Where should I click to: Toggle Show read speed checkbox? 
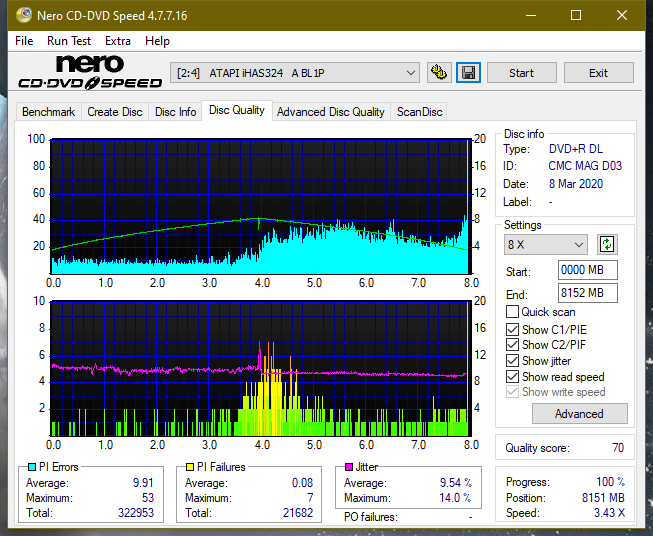coord(512,376)
